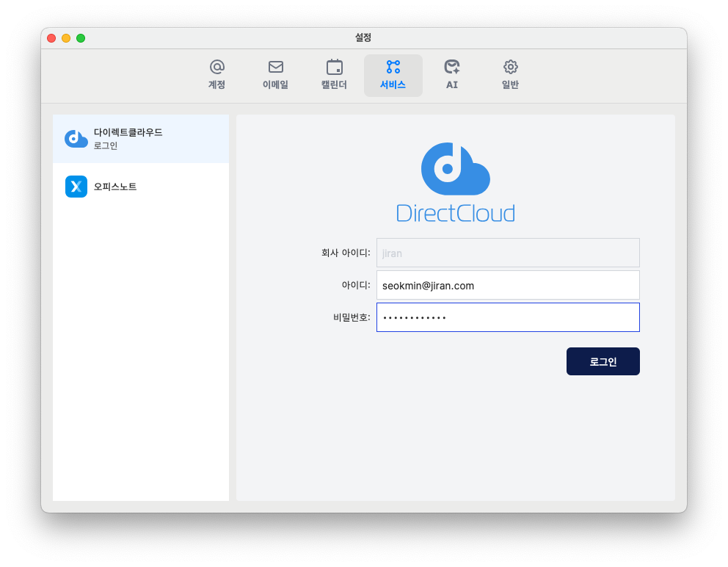This screenshot has width=728, height=567.
Task: Click into the 비밀번호 password field
Action: [x=508, y=317]
